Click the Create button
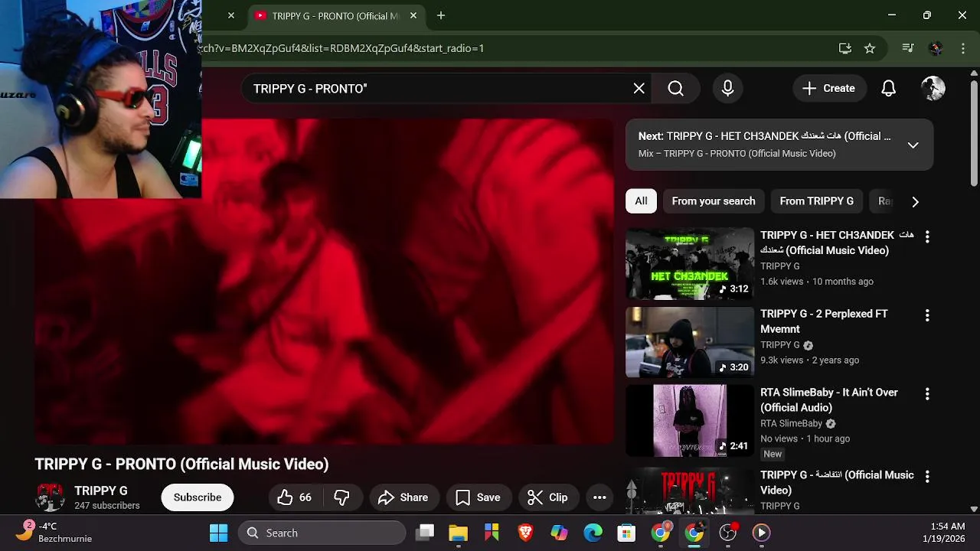Image resolution: width=980 pixels, height=551 pixels. pyautogui.click(x=828, y=89)
